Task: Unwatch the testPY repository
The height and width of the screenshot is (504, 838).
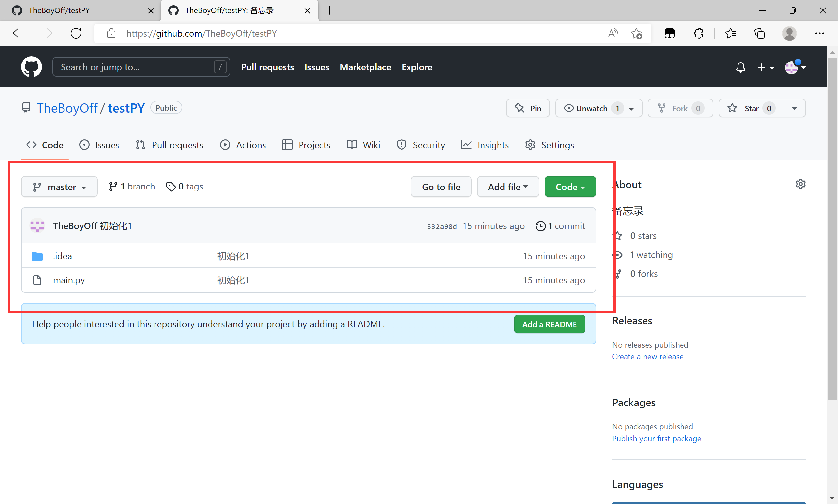Action: coord(593,108)
